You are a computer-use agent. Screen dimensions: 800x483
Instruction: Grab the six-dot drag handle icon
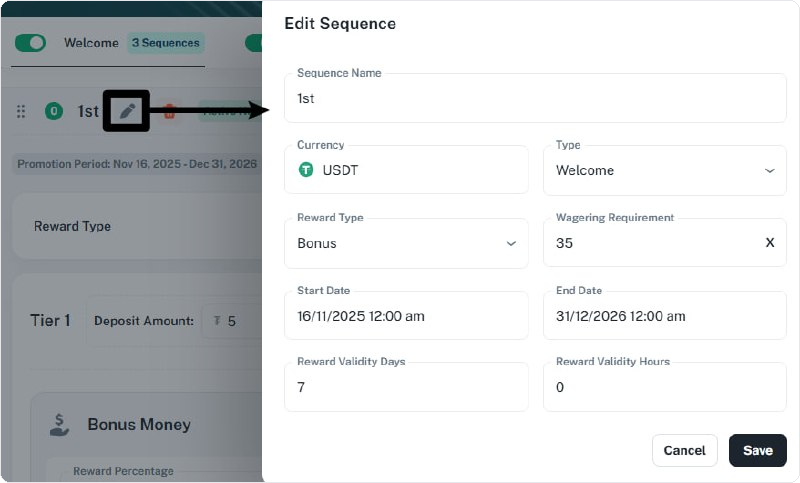click(x=21, y=111)
